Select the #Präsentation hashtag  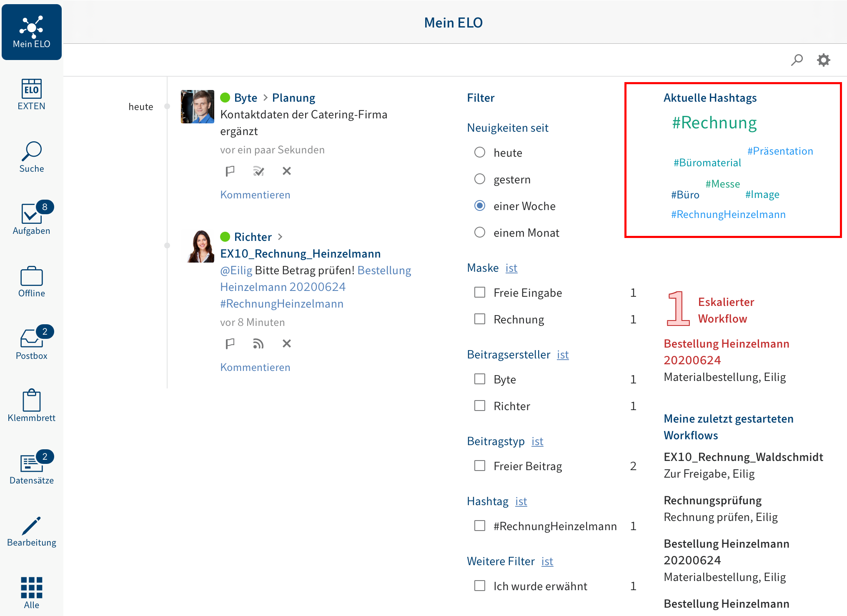tap(780, 151)
